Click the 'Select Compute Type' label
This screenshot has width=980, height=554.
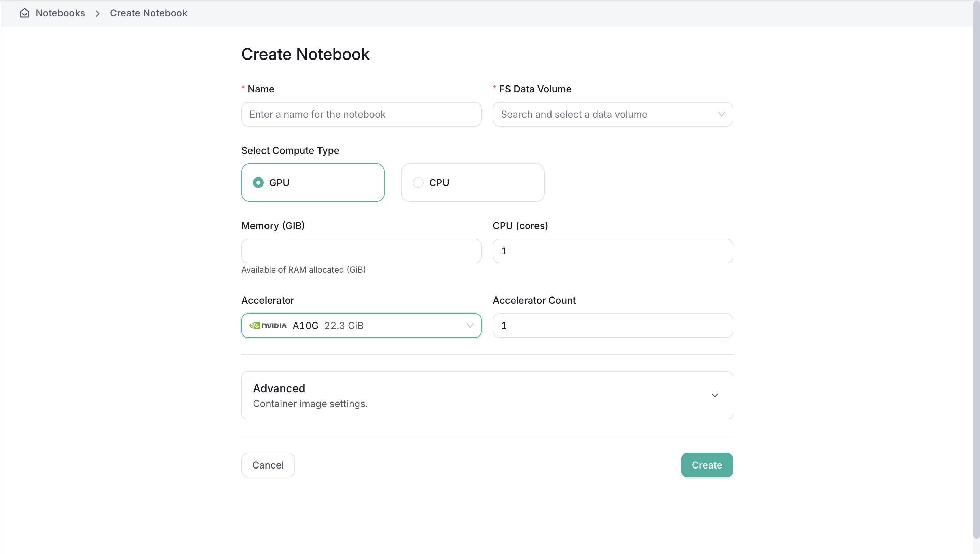click(x=290, y=150)
